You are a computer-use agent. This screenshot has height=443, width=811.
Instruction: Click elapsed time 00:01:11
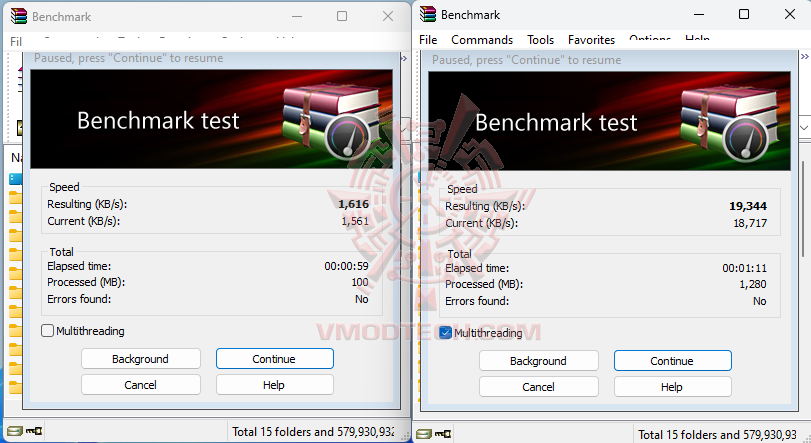[x=745, y=268]
